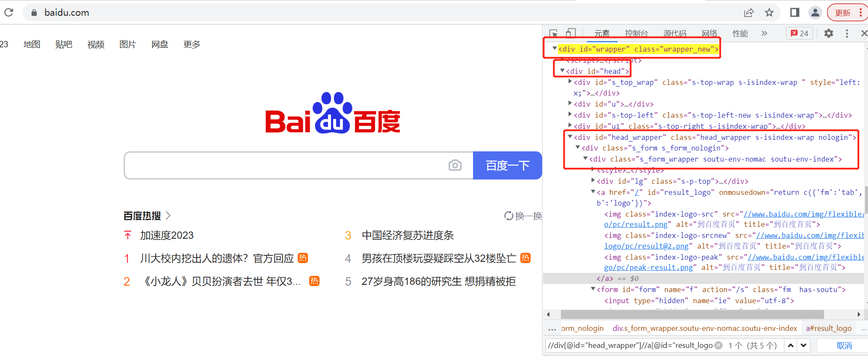Open hot search 《小龙人》贝贝扮演者去世
Image resolution: width=868 pixels, height=356 pixels.
point(221,281)
